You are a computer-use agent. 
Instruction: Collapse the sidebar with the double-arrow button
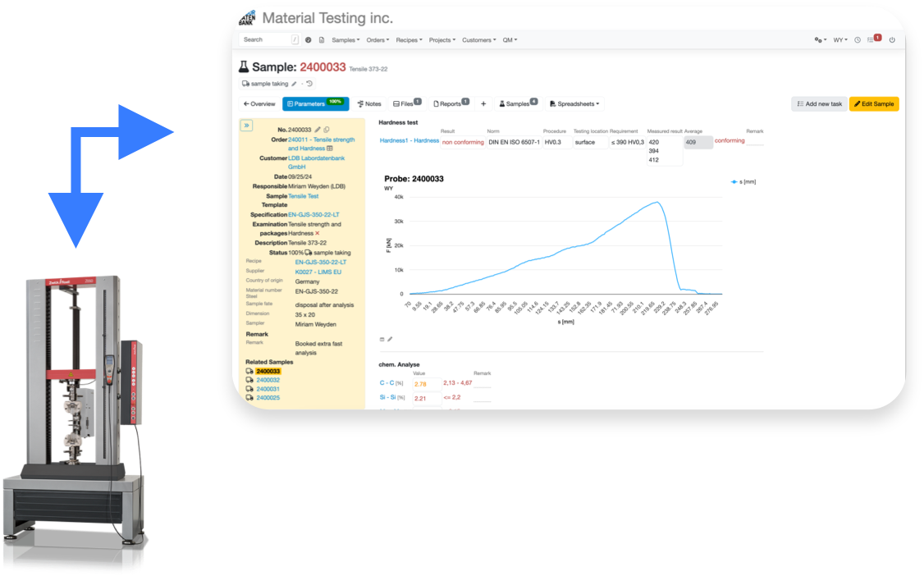(x=246, y=126)
